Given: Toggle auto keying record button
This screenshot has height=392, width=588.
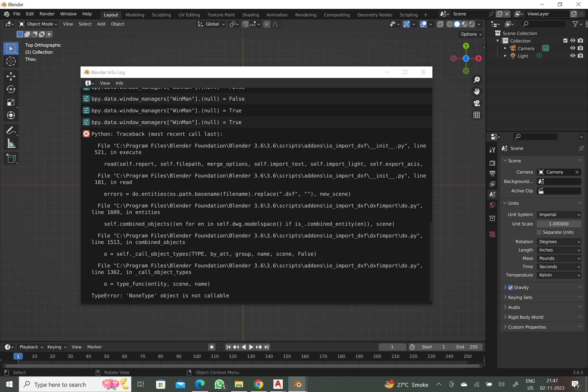Looking at the screenshot, I should coord(212,347).
